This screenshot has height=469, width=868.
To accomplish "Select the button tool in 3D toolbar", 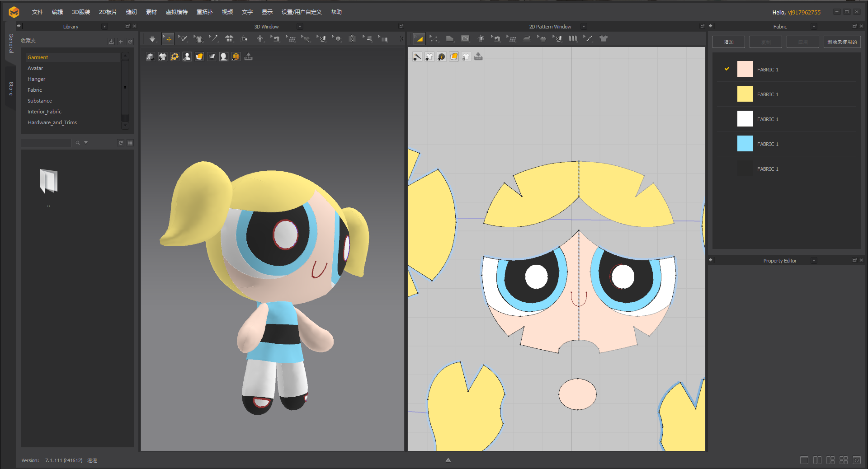I will (337, 39).
